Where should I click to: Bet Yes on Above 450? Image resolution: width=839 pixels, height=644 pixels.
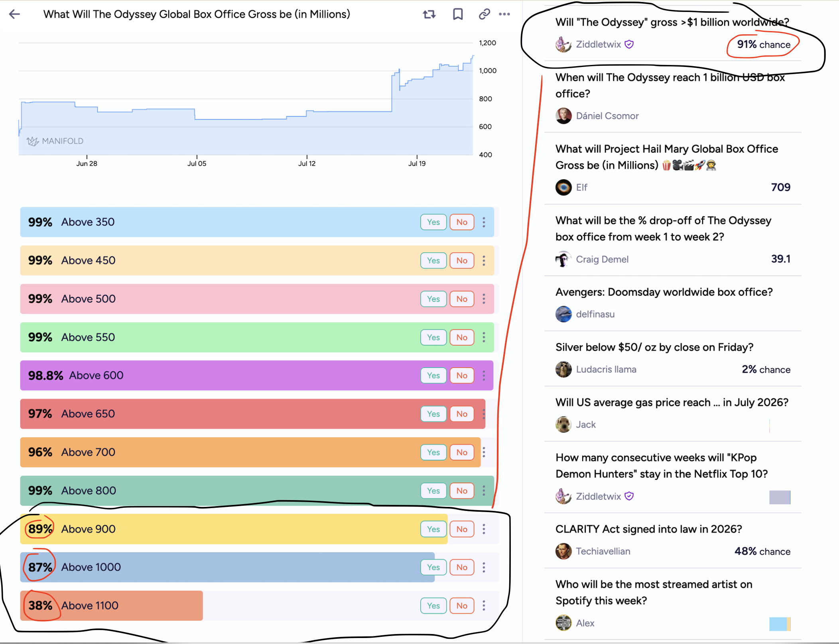point(433,261)
